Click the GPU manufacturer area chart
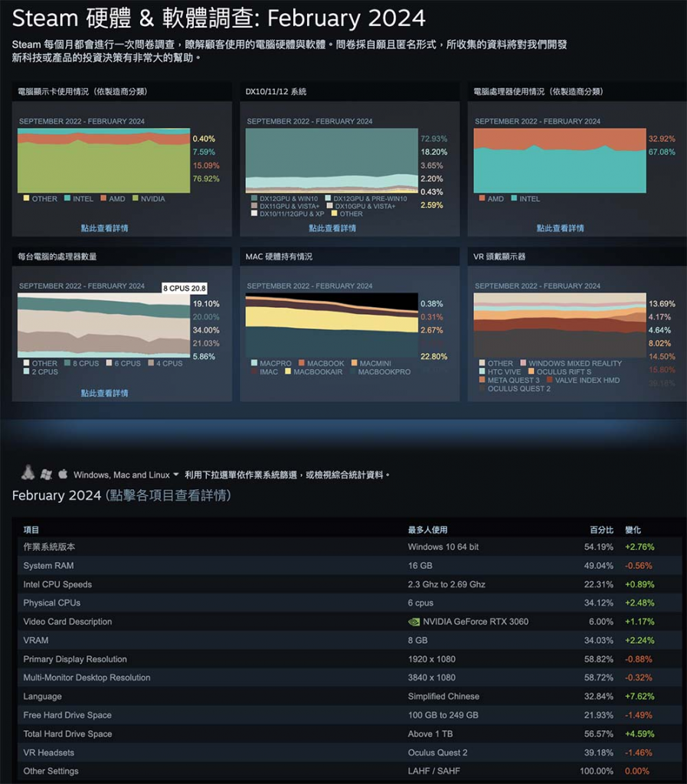The image size is (687, 784). coord(103,161)
